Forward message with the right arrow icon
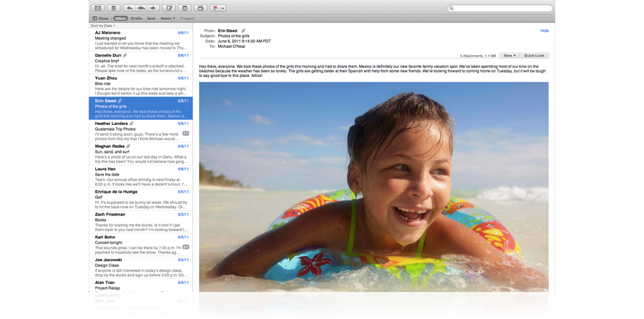Image resolution: width=644 pixels, height=319 pixels. pyautogui.click(x=153, y=9)
